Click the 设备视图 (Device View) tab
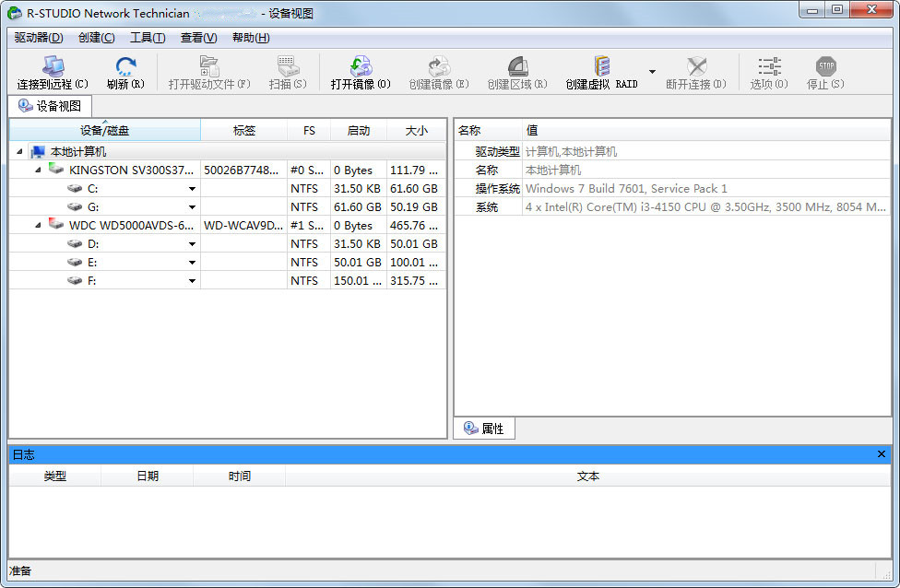 pos(49,105)
